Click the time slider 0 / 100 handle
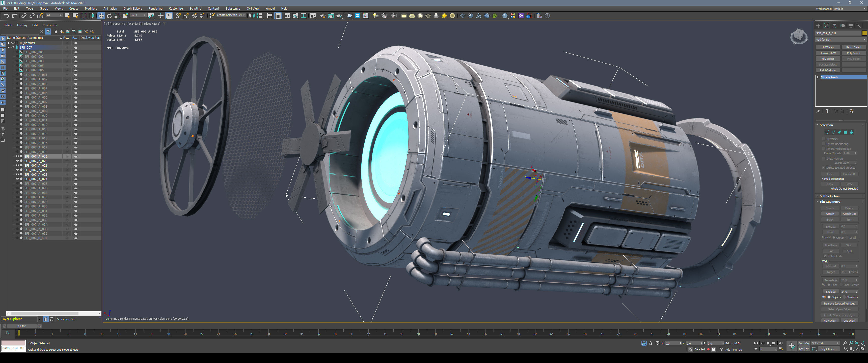This screenshot has height=363, width=868. pos(22,326)
